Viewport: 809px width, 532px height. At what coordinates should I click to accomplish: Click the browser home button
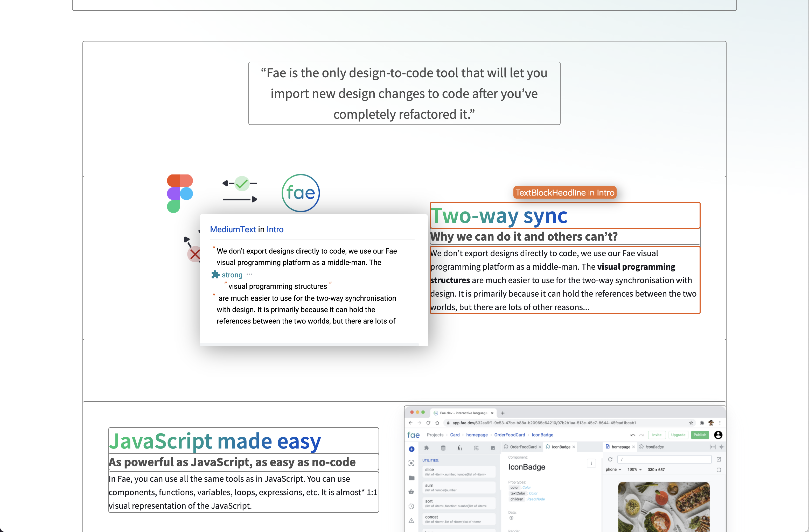tap(437, 423)
